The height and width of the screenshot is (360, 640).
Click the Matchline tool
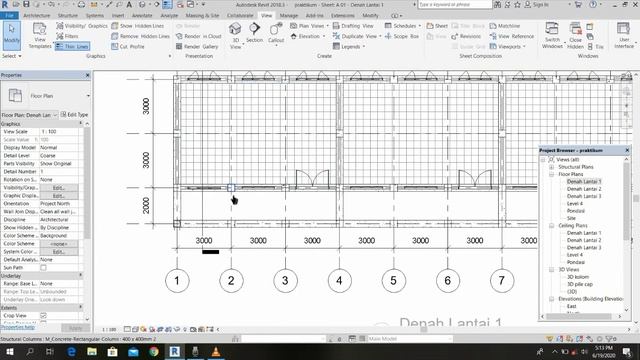505,26
